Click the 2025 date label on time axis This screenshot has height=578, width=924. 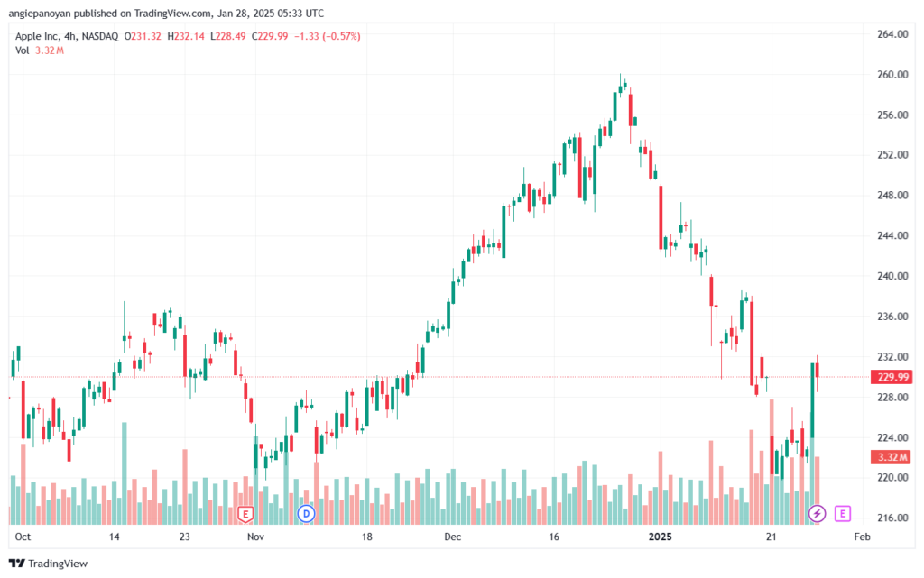(x=660, y=537)
